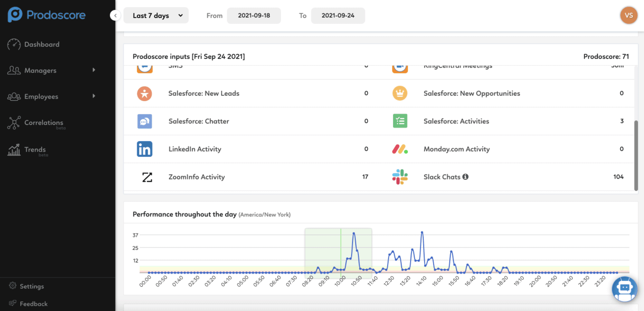The image size is (644, 311).
Task: Click the LinkedIn Activity label
Action: [195, 149]
